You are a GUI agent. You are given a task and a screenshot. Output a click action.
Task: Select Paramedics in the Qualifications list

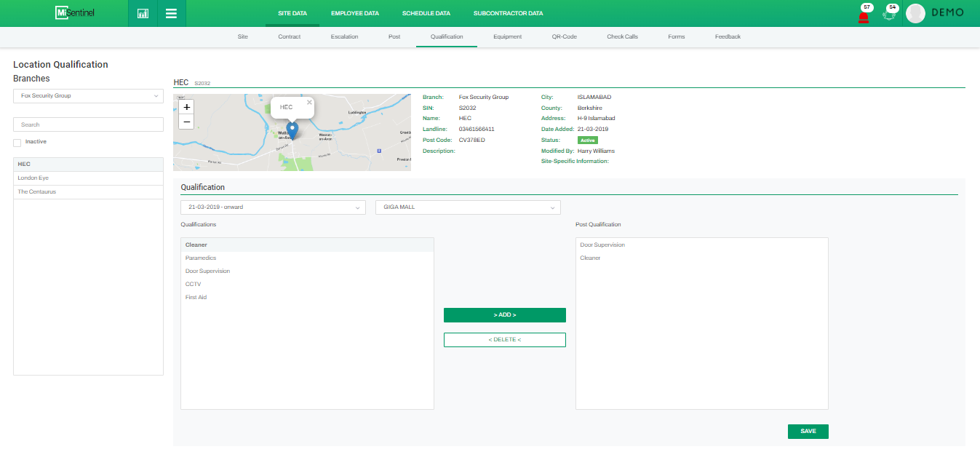pos(201,258)
